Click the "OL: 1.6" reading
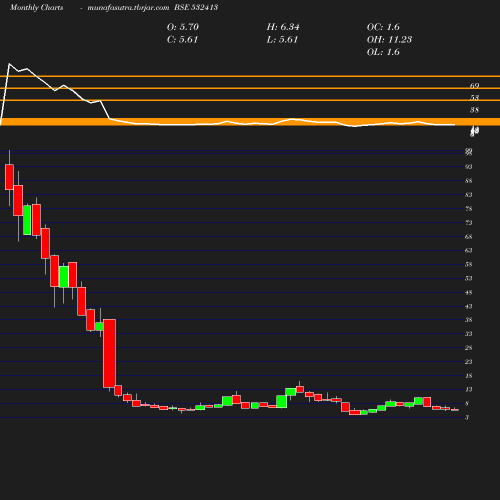This screenshot has width=500, height=500. 383,52
